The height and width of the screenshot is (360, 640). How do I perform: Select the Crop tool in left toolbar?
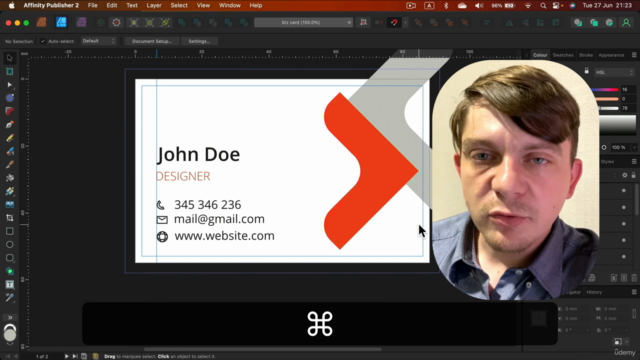coord(10,218)
